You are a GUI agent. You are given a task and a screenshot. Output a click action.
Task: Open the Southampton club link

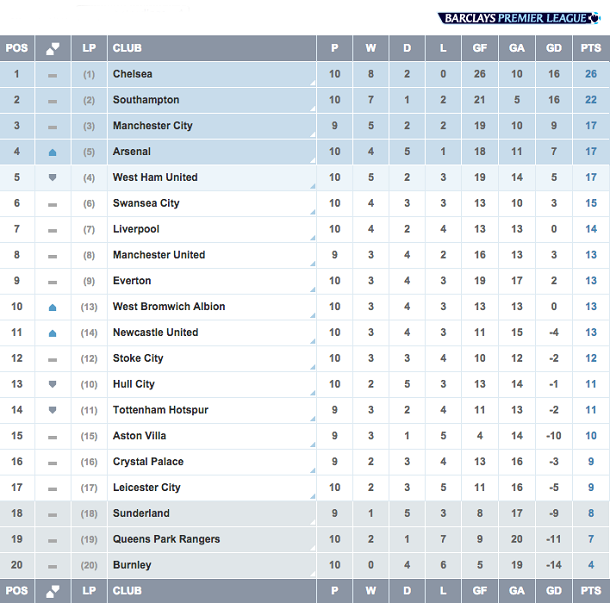coord(146,100)
